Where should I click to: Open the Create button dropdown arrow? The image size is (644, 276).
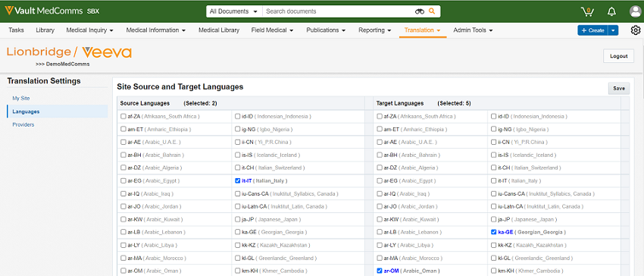coord(613,30)
